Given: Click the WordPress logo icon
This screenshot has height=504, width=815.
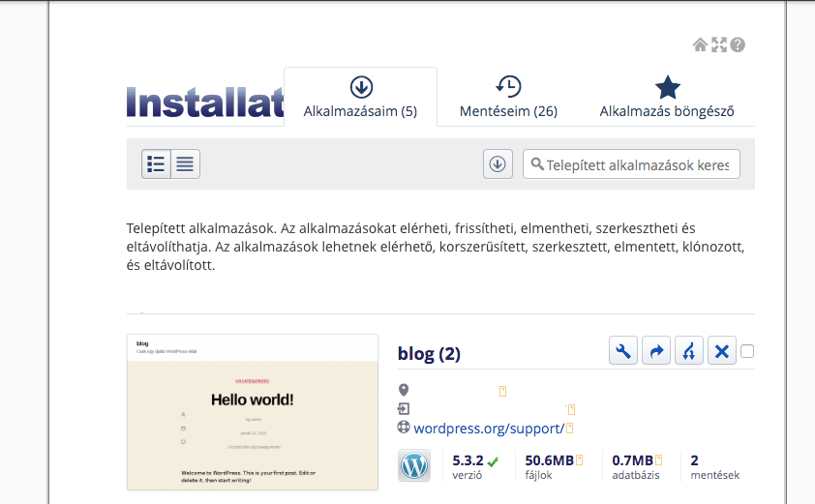Looking at the screenshot, I should pyautogui.click(x=414, y=465).
